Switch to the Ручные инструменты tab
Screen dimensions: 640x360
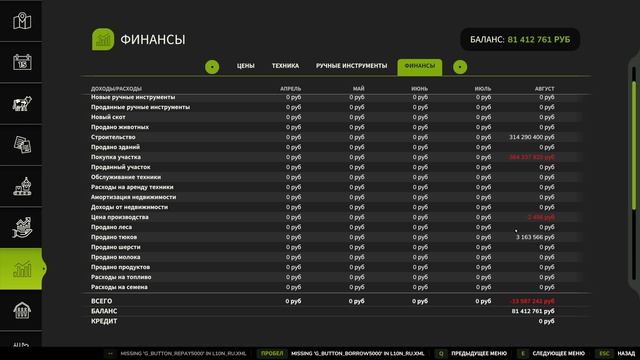[351, 66]
